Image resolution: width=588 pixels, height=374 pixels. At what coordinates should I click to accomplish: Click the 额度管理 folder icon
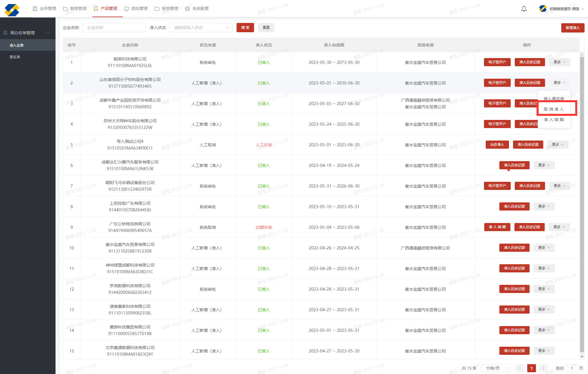tap(65, 9)
